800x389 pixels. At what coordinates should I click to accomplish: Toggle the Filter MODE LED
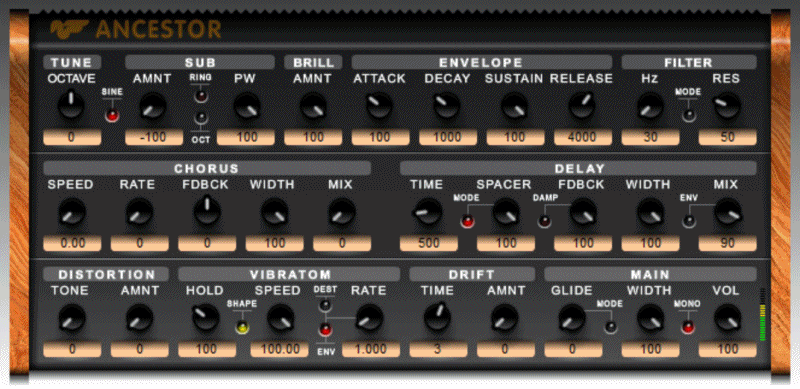tap(689, 115)
